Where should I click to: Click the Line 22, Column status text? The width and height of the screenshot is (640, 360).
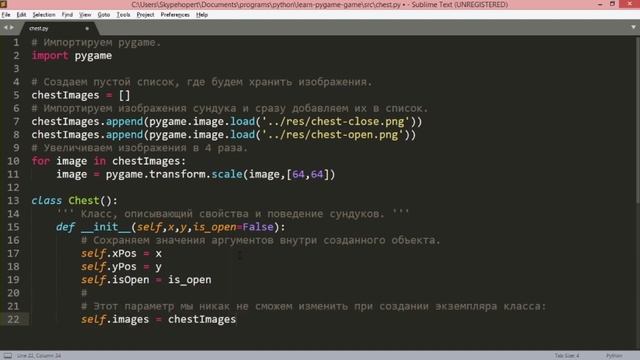pyautogui.click(x=39, y=356)
